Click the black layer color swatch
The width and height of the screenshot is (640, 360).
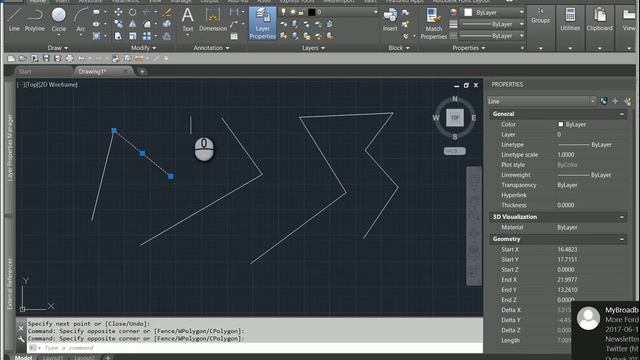(311, 12)
